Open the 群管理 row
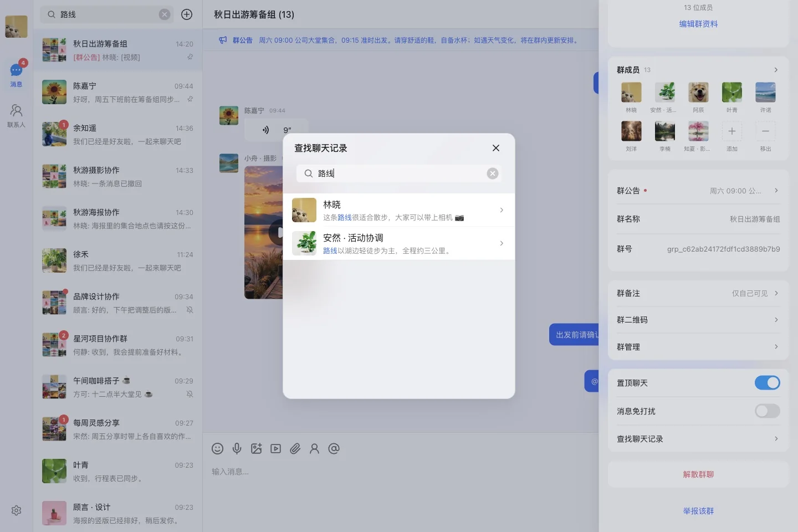The width and height of the screenshot is (798, 532). tap(698, 347)
